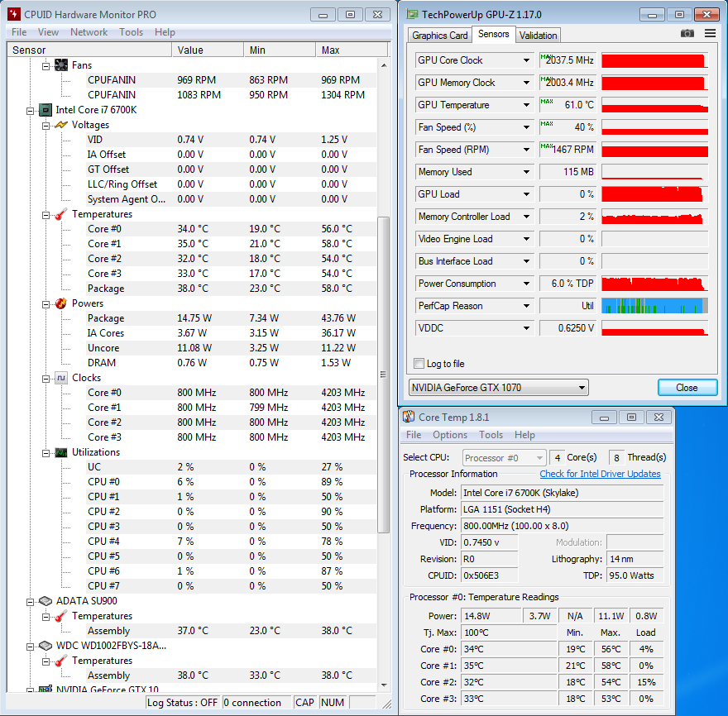This screenshot has height=716, width=728.
Task: Click the Frequency field in Core Temp
Action: 563,526
